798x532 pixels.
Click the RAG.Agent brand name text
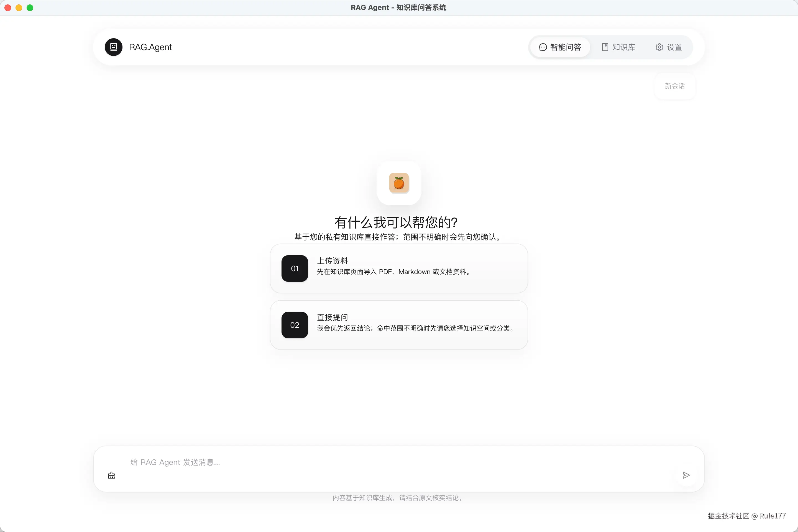pos(150,47)
